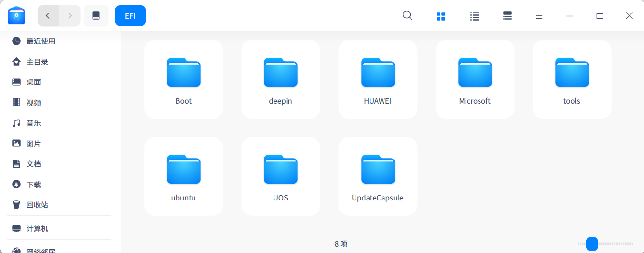Image resolution: width=644 pixels, height=253 pixels.
Task: Open the search tool
Action: 408,15
